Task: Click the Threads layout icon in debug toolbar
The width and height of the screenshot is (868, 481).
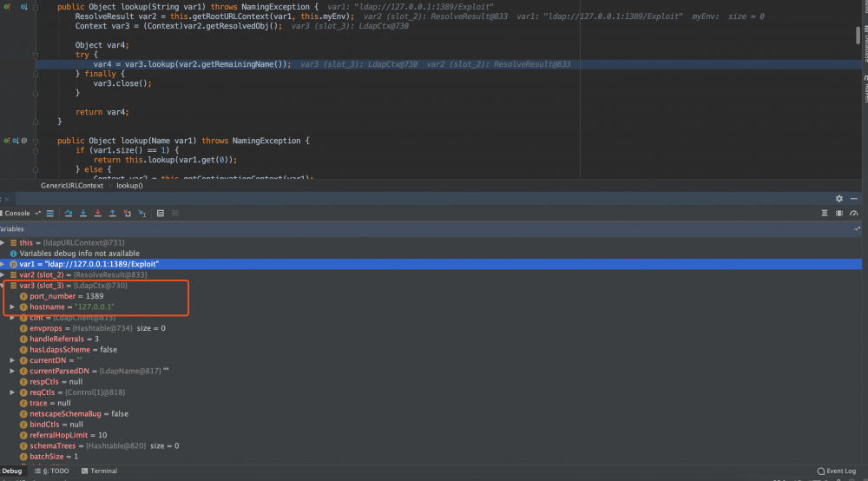Action: 825,213
